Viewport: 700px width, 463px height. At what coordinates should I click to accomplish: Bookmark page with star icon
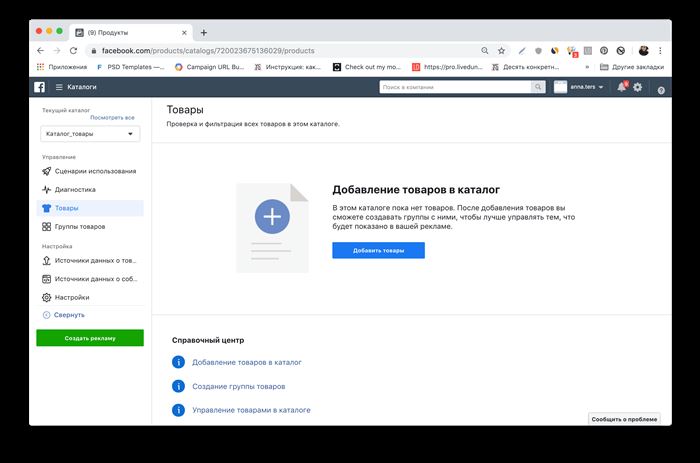[x=501, y=50]
